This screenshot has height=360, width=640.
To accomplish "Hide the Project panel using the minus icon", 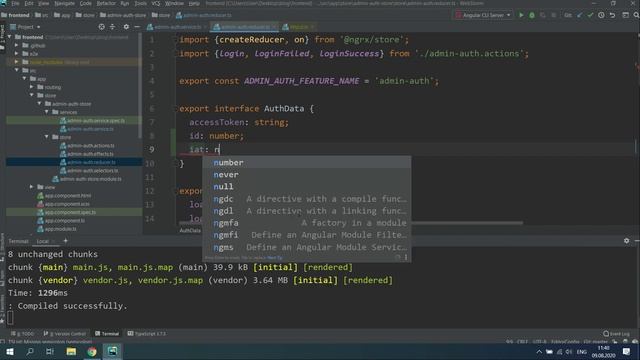I will point(137,27).
